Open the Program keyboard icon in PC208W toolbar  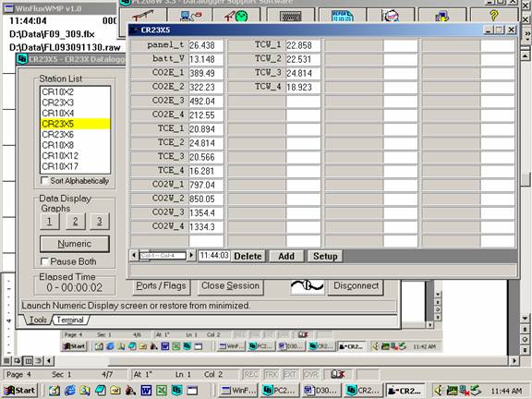290,16
